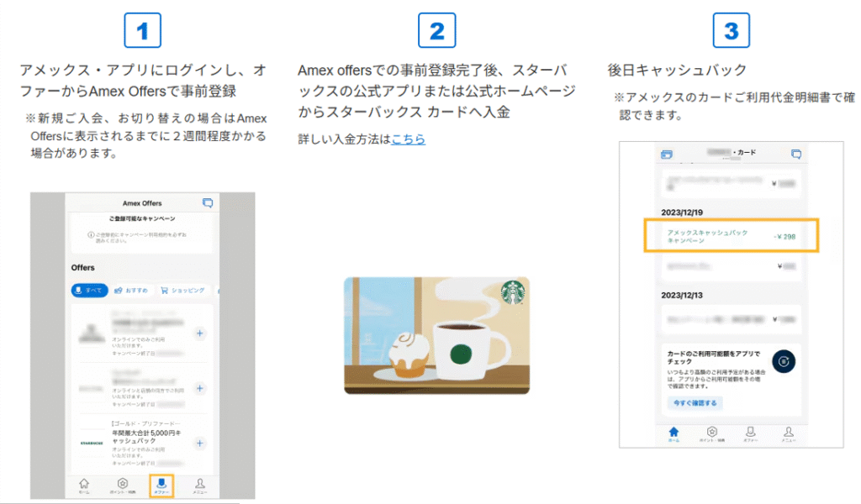Add the Starbucks 5,000円 cashback offer with plus

[x=200, y=444]
